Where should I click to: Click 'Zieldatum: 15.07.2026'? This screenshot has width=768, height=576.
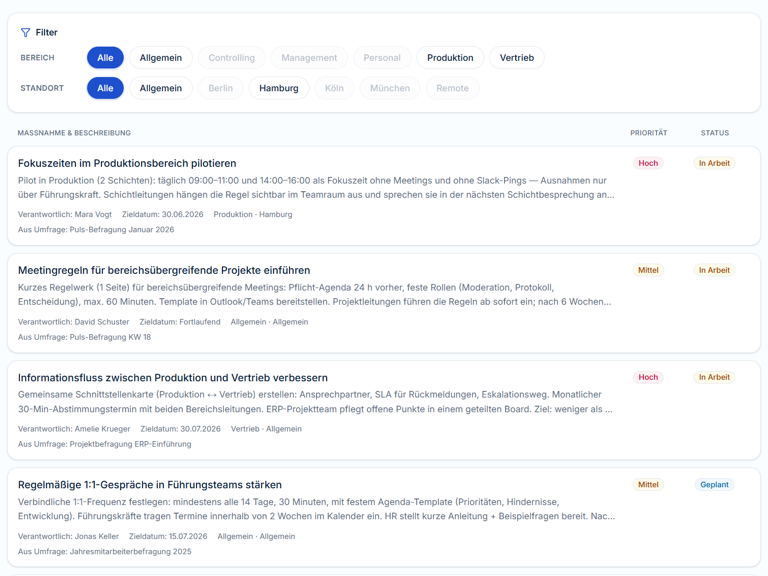coord(168,536)
